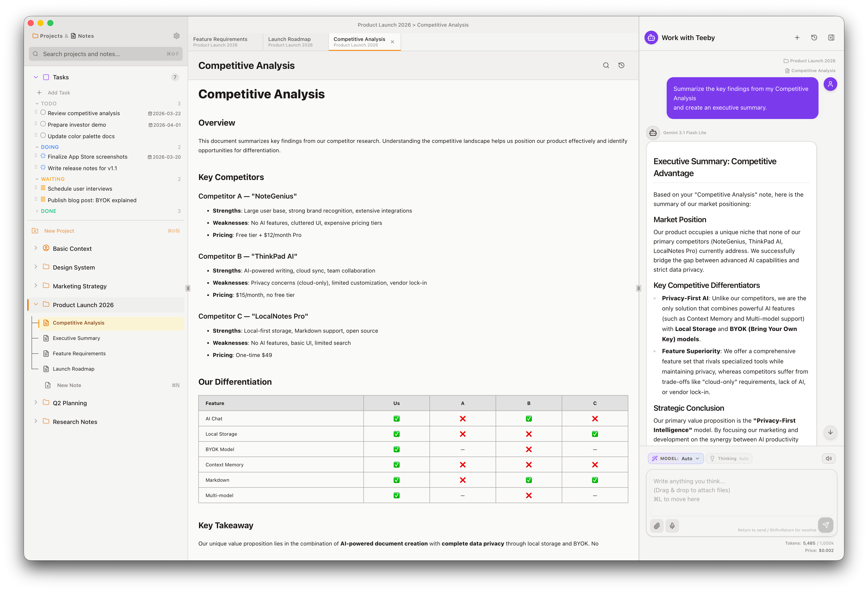Check off the Review competitive analysis task

tap(43, 112)
